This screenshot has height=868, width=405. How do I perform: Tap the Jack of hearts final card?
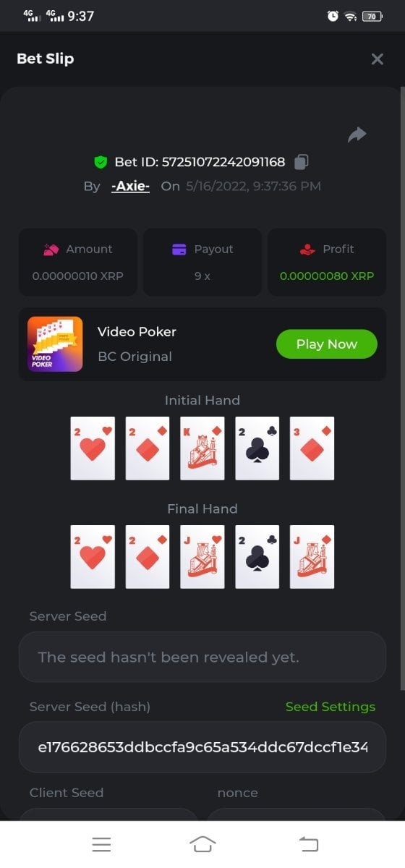click(202, 557)
